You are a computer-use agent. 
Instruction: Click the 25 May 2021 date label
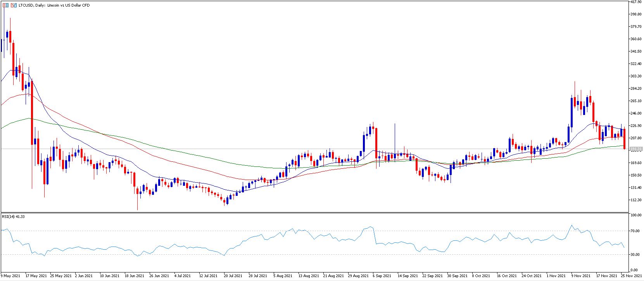61,276
